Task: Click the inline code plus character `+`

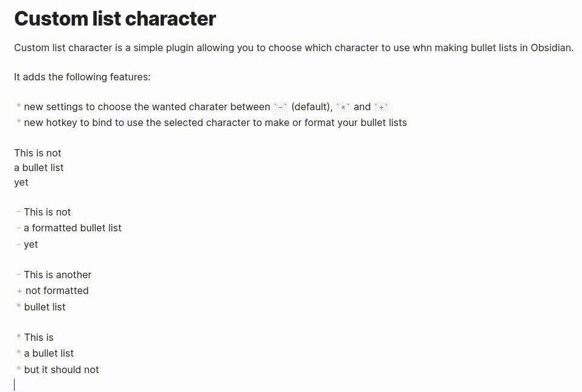Action: click(x=382, y=107)
